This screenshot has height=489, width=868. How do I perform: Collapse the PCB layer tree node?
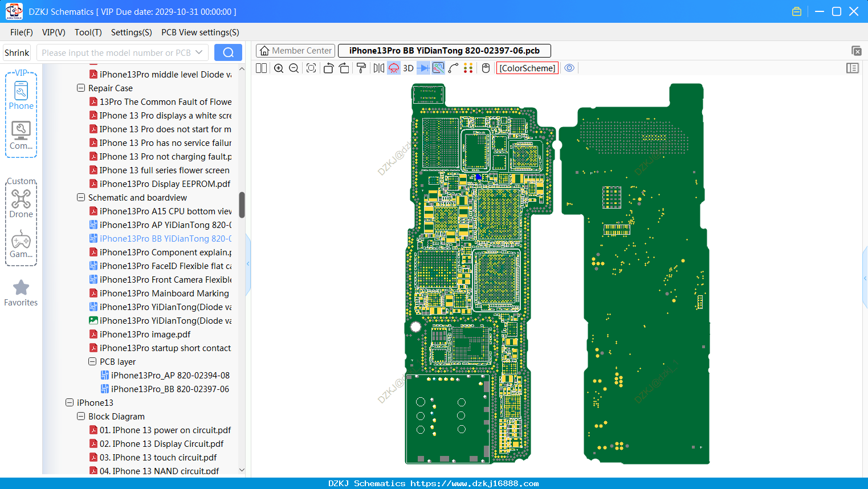[x=92, y=362]
